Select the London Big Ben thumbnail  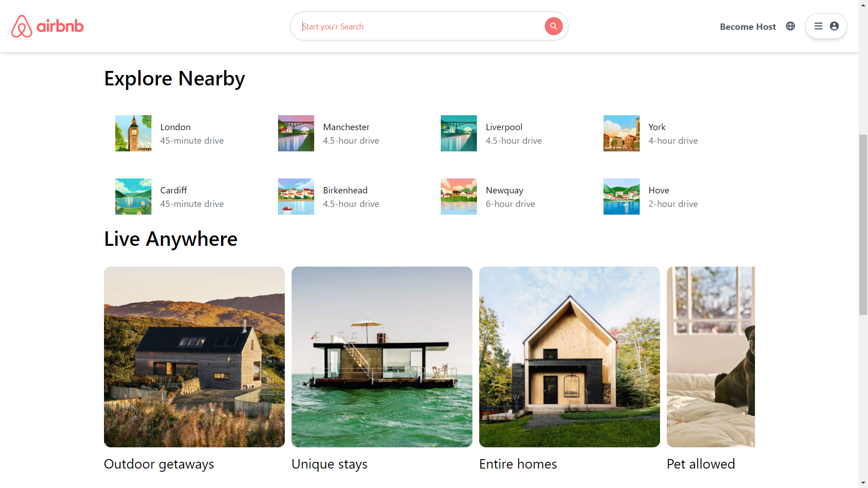pyautogui.click(x=133, y=133)
